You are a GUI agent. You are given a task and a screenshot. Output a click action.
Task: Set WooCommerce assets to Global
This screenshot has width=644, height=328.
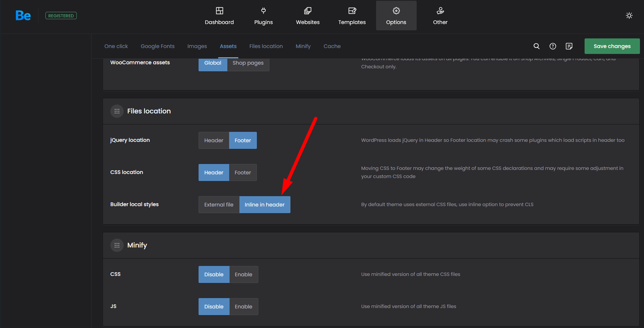pyautogui.click(x=213, y=64)
